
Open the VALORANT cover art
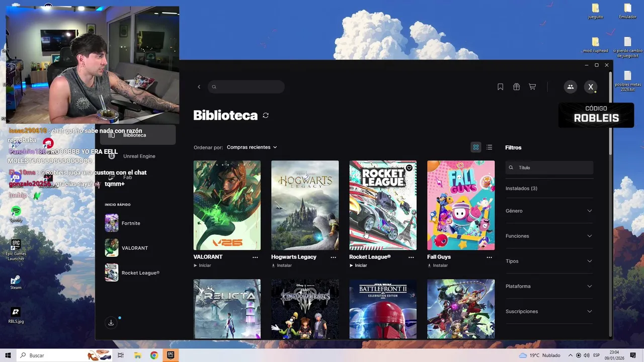[x=227, y=205]
